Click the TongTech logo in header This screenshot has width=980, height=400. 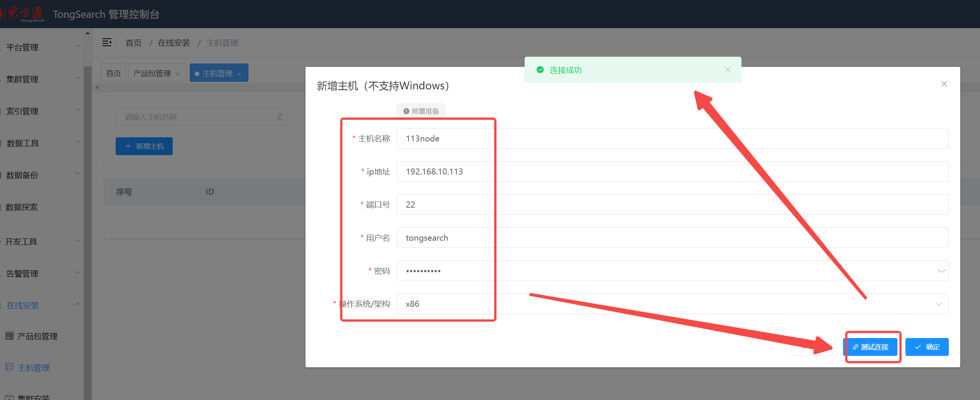(x=23, y=14)
